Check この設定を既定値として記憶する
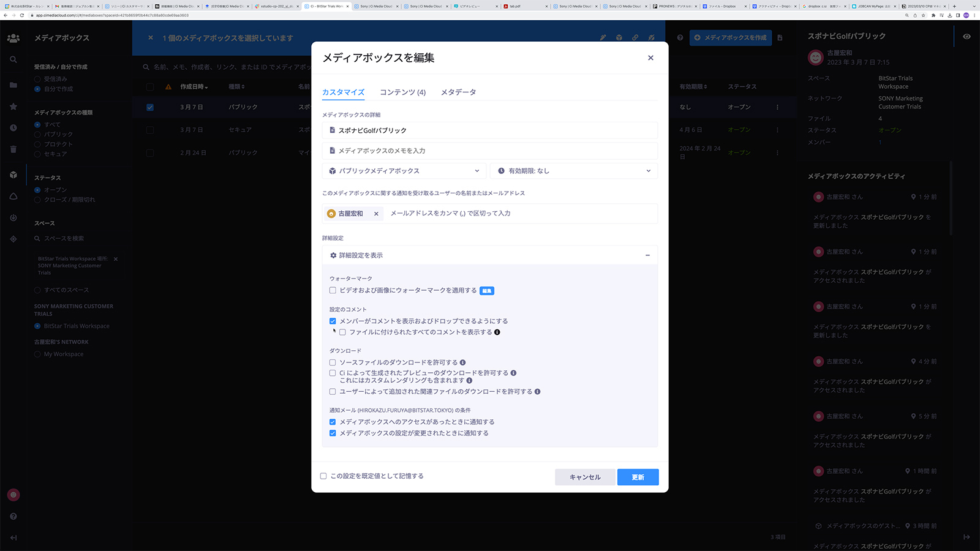The image size is (980, 551). click(x=323, y=476)
